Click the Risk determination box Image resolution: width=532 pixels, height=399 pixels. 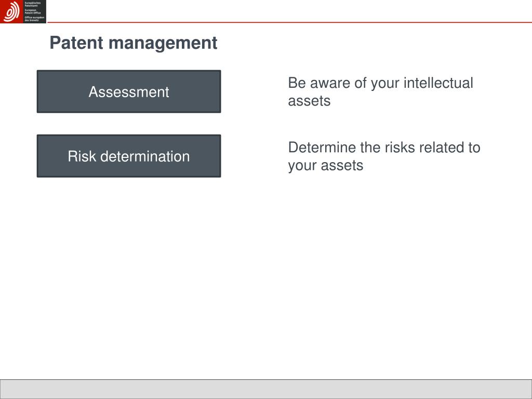129,156
